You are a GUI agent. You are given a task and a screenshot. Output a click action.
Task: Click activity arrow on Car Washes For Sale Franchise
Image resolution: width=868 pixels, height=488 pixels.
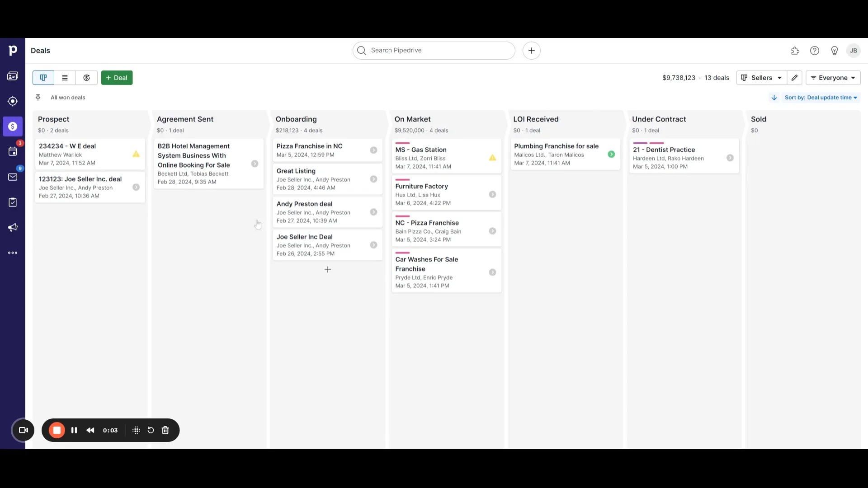coord(492,272)
